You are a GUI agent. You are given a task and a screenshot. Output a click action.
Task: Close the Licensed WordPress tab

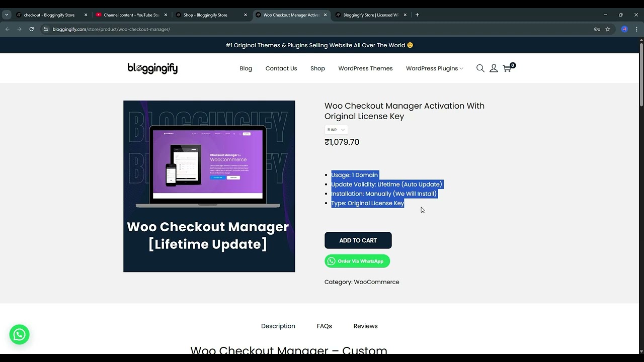tap(405, 15)
